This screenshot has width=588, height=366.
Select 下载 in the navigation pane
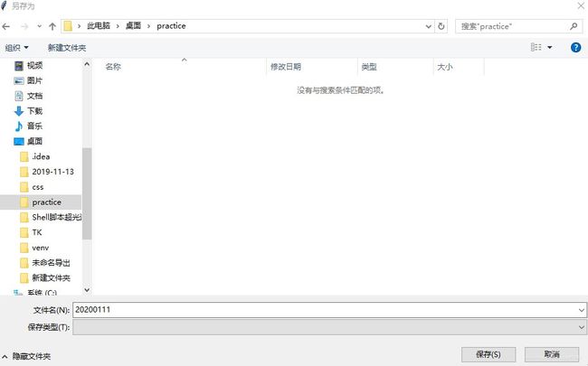pos(34,111)
